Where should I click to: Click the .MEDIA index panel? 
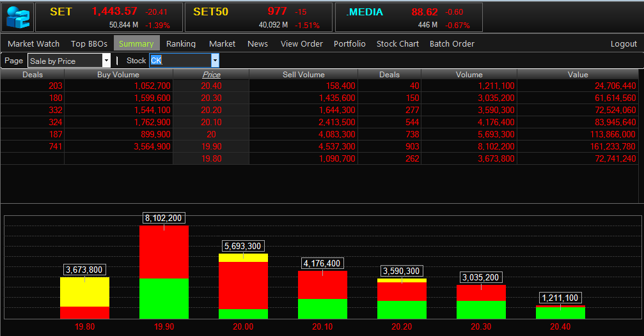point(409,17)
